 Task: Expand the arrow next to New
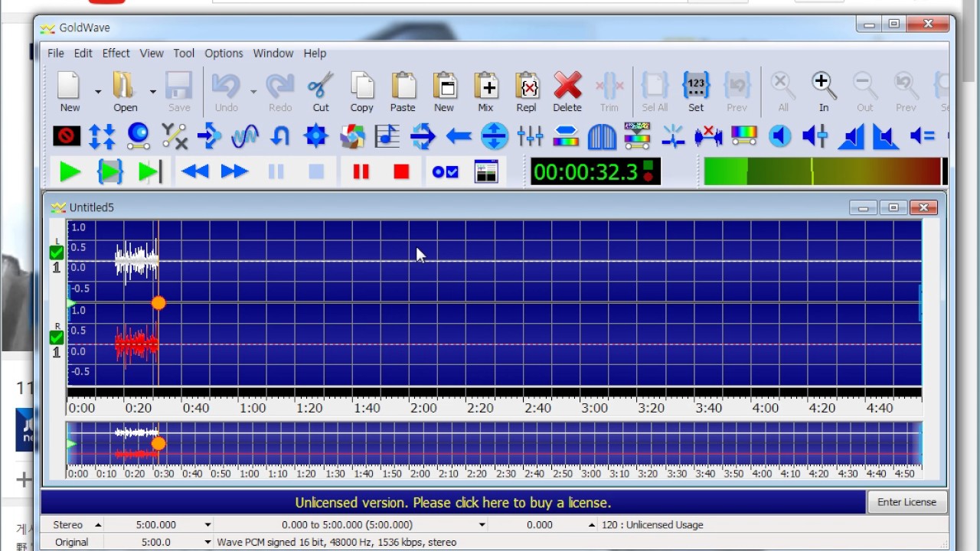click(98, 92)
